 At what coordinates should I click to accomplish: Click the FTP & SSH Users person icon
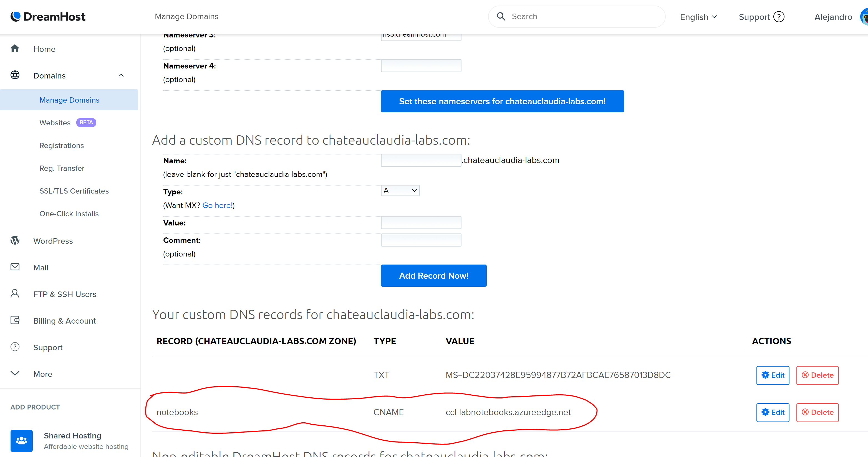[x=15, y=294]
